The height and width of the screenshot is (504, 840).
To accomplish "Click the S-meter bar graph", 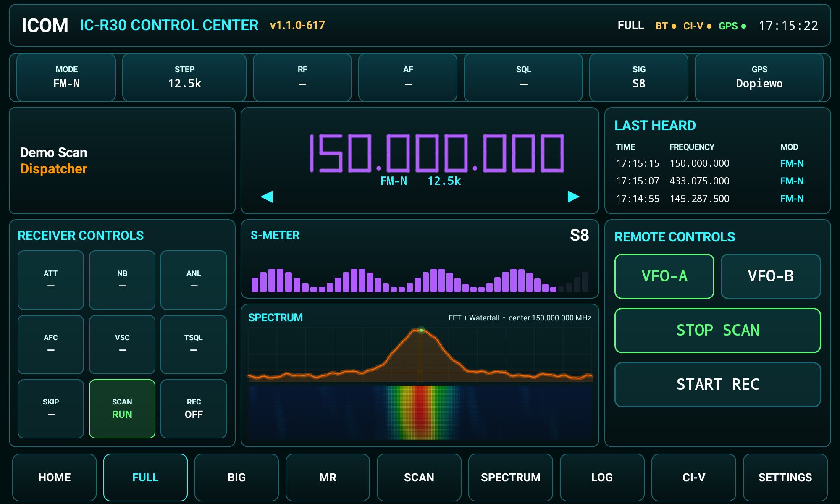I will [420, 280].
